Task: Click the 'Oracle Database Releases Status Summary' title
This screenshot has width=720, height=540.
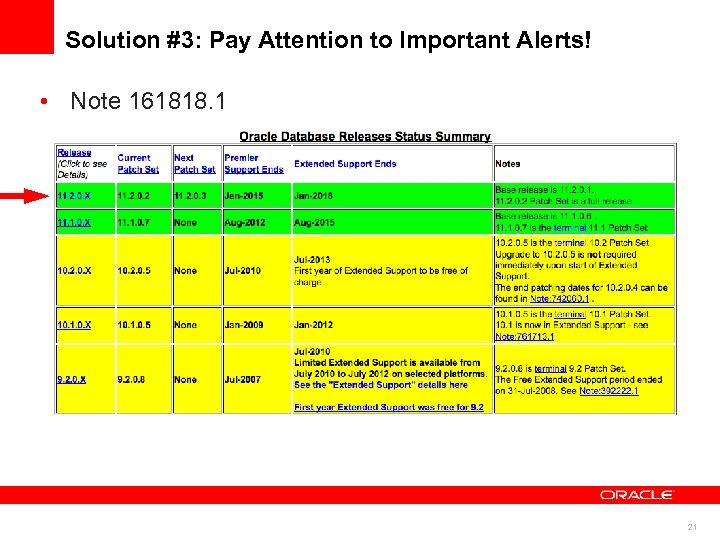Action: click(365, 136)
